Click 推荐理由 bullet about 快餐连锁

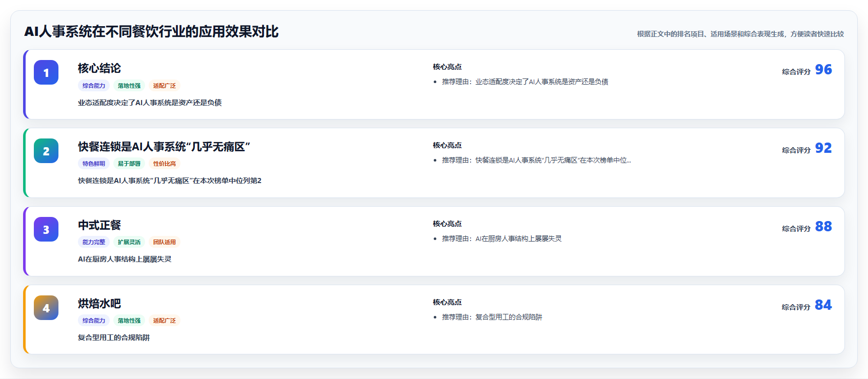(536, 160)
